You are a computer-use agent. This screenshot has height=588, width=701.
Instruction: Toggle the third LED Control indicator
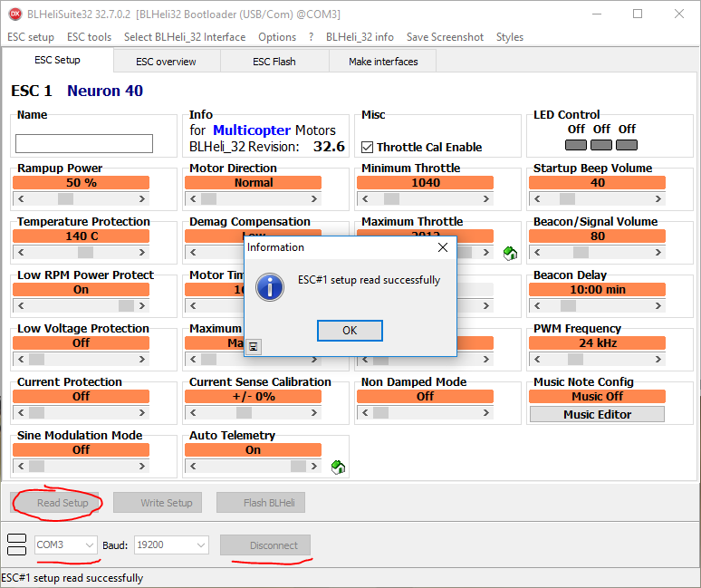tap(627, 145)
